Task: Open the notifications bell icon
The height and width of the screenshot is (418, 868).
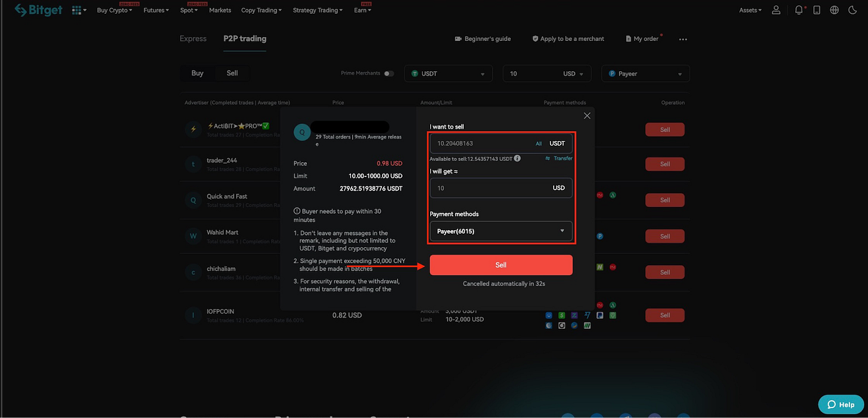Action: tap(799, 9)
